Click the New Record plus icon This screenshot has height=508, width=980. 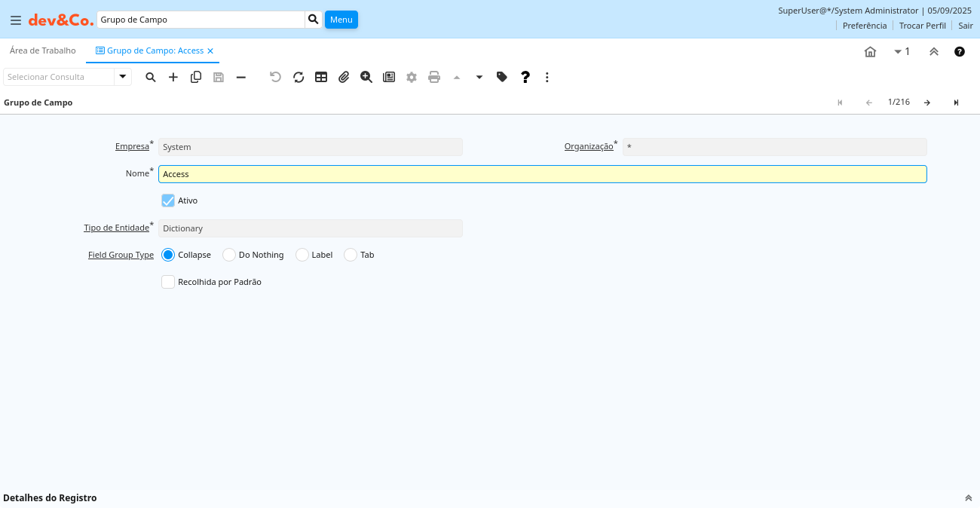click(x=173, y=77)
